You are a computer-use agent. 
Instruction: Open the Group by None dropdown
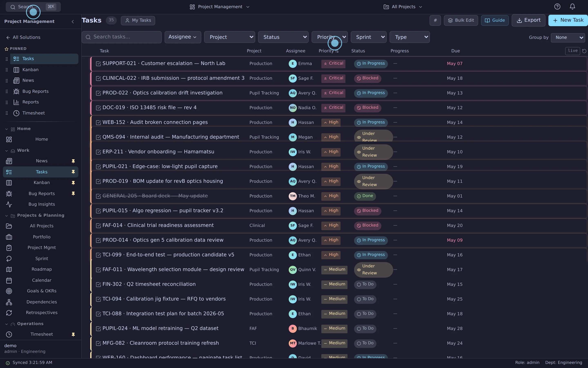(568, 37)
